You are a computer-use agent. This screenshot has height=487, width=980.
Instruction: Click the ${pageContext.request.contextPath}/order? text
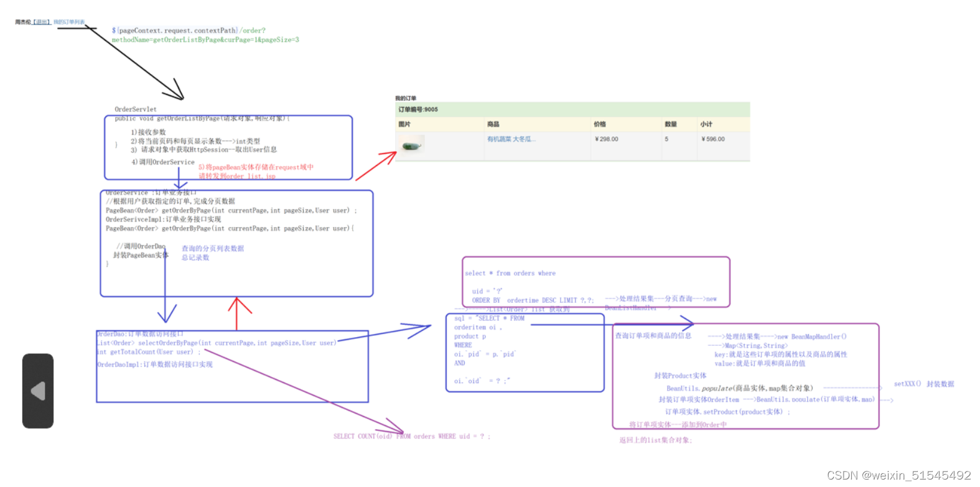(189, 30)
